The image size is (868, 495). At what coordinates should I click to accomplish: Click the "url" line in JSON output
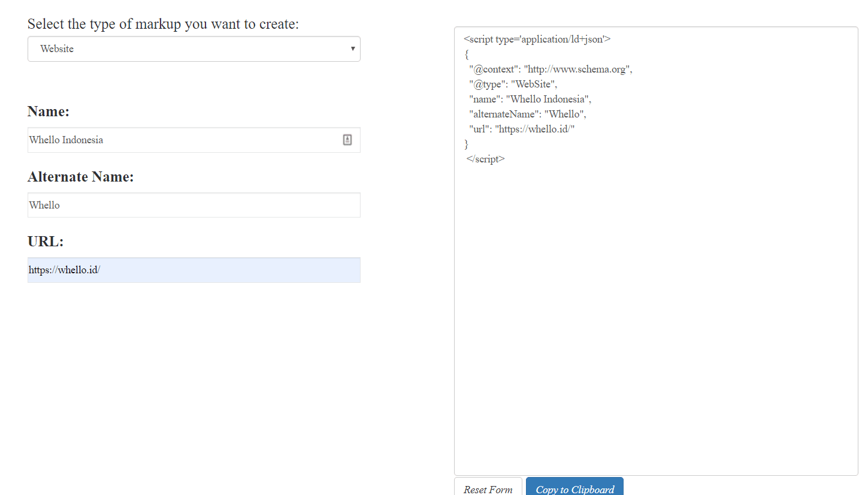pyautogui.click(x=522, y=129)
